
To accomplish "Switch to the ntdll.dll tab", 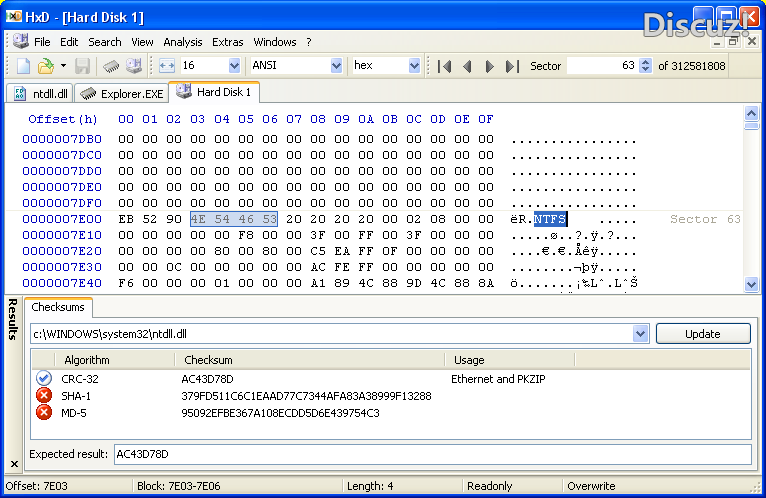I will tap(41, 94).
